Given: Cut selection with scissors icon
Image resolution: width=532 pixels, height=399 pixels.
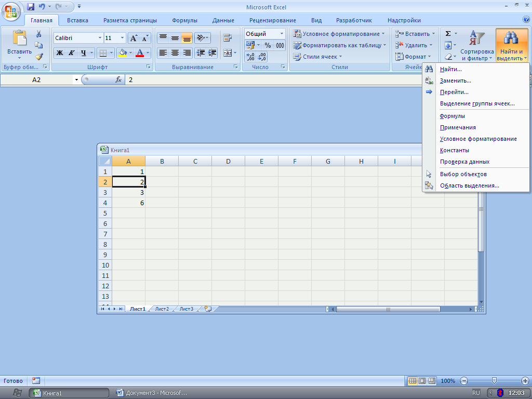Looking at the screenshot, I should click(38, 34).
